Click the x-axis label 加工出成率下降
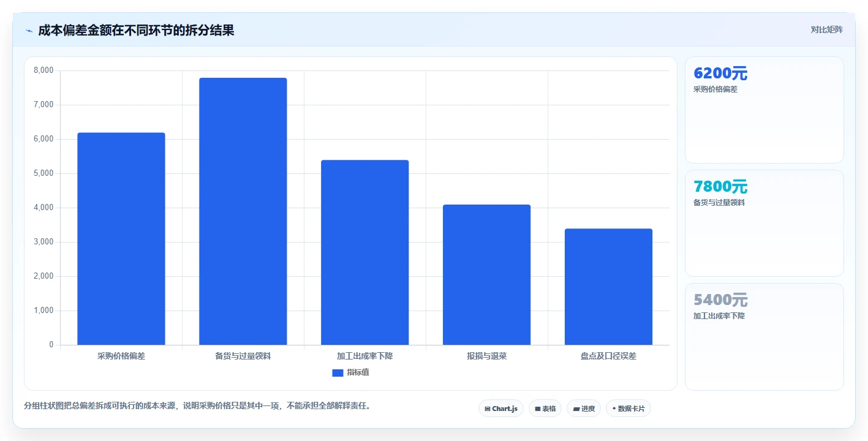The image size is (868, 441). [365, 356]
